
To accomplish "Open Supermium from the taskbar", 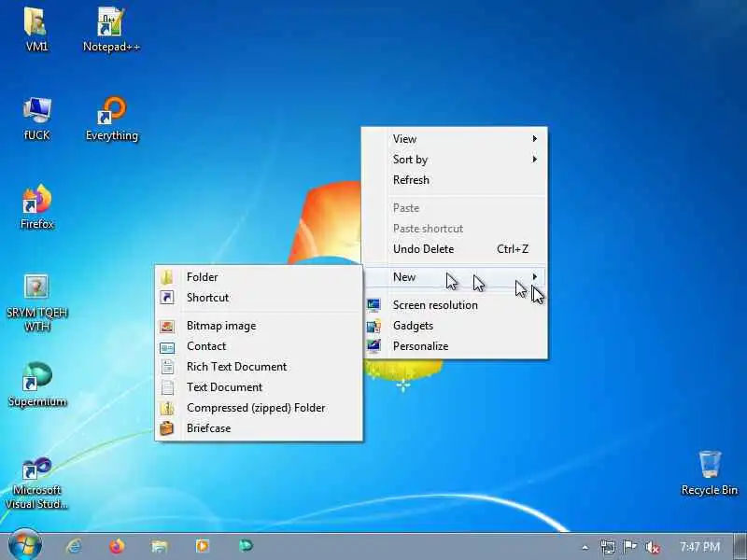I will pos(246,546).
